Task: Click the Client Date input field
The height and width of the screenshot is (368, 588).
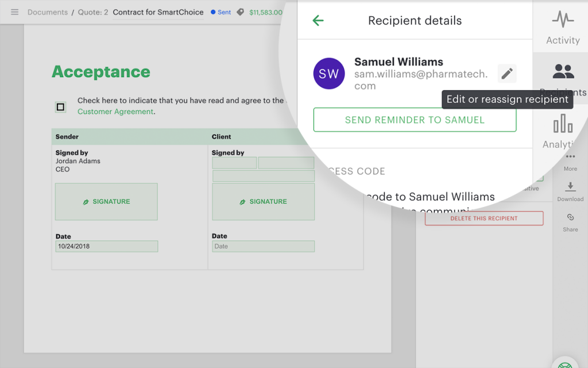Action: pos(264,246)
